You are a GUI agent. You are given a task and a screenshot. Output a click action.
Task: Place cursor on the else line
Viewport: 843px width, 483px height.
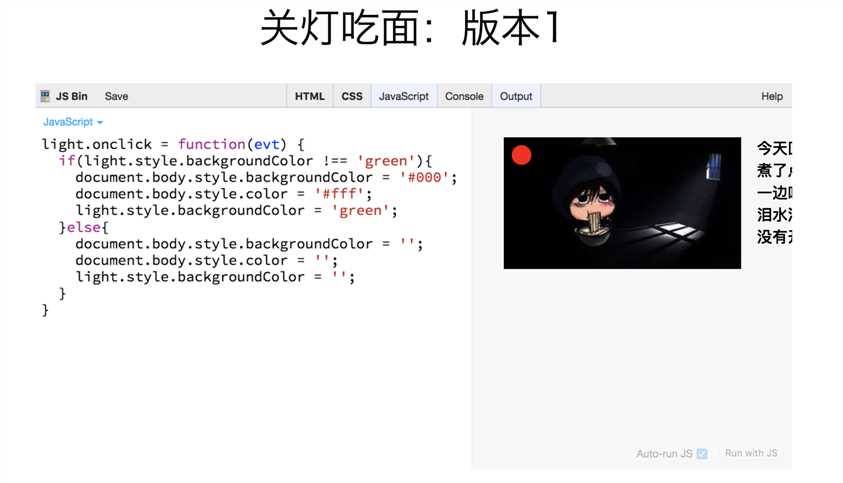point(83,228)
